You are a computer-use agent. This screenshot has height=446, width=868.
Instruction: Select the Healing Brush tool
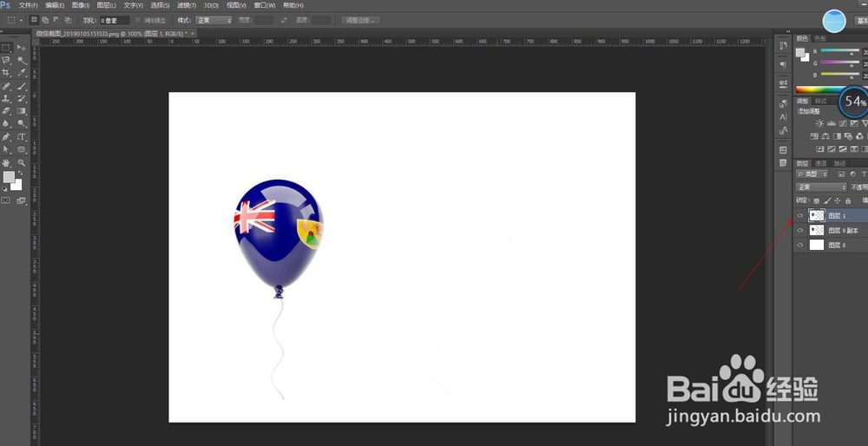[x=7, y=86]
